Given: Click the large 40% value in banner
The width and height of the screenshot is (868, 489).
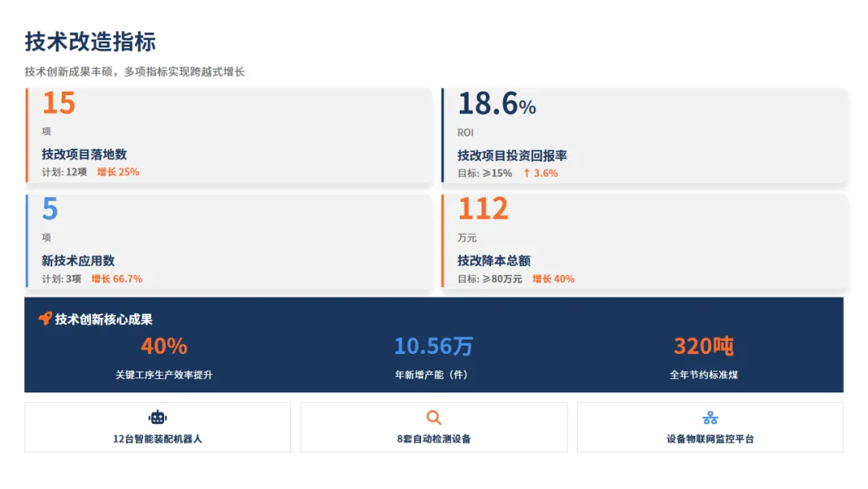Looking at the screenshot, I should tap(164, 346).
